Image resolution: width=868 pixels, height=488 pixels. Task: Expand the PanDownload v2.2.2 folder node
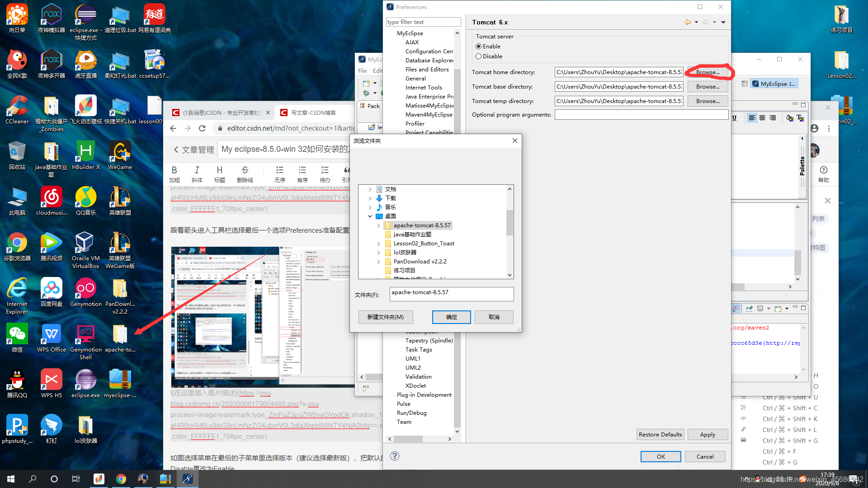378,262
